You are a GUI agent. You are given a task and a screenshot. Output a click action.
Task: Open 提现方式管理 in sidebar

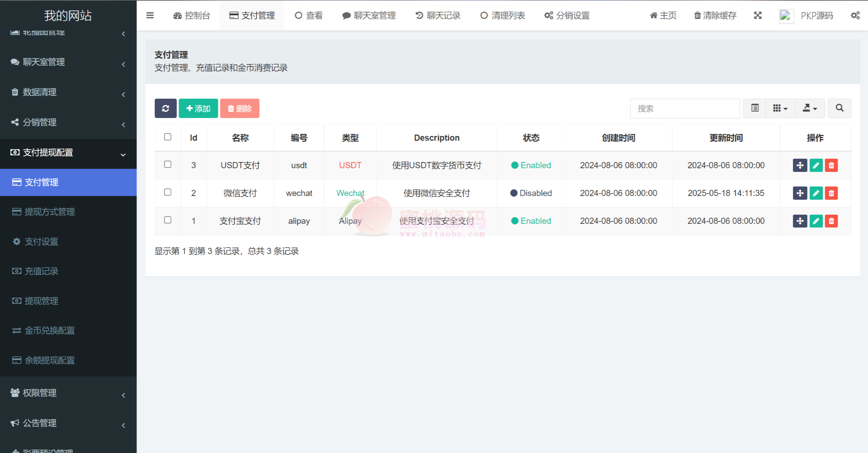pos(50,212)
